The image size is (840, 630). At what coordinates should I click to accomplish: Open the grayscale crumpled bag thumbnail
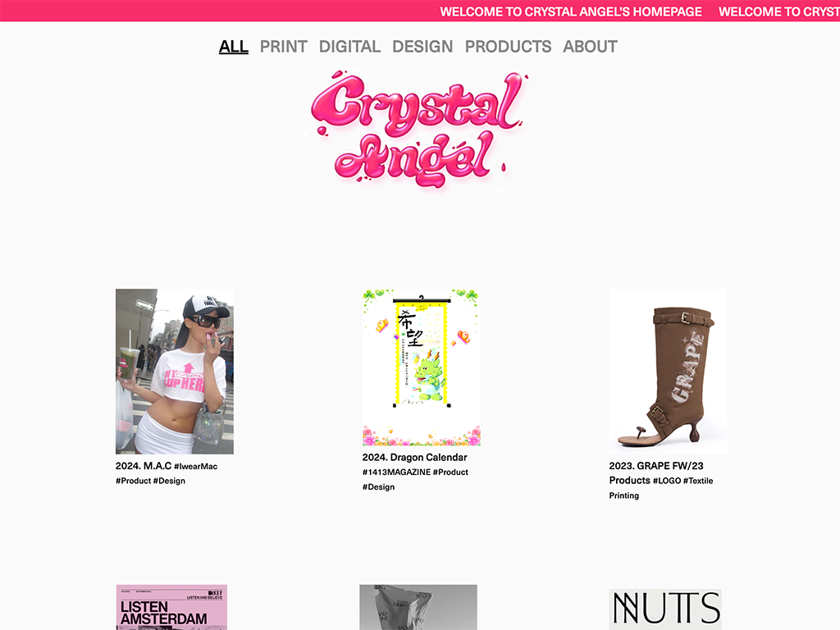(x=418, y=608)
